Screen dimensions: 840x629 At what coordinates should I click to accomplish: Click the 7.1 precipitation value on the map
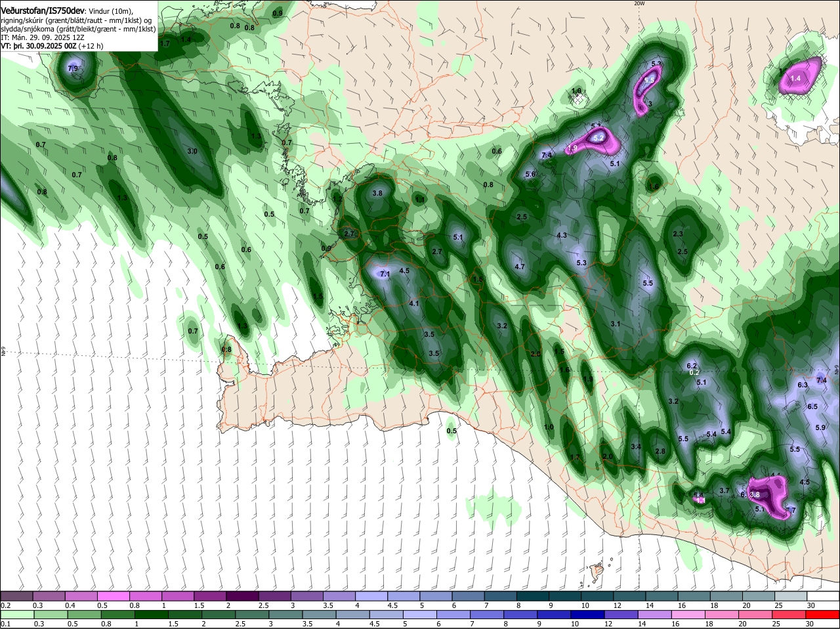pyautogui.click(x=385, y=274)
